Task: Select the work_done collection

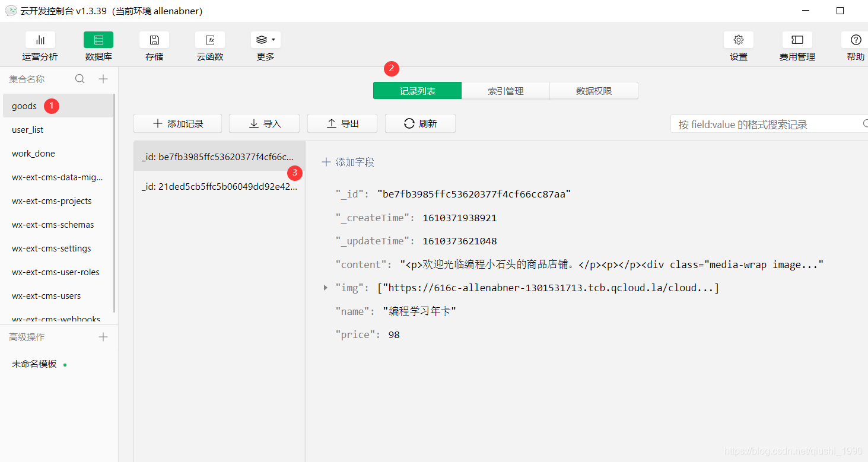Action: tap(57, 154)
